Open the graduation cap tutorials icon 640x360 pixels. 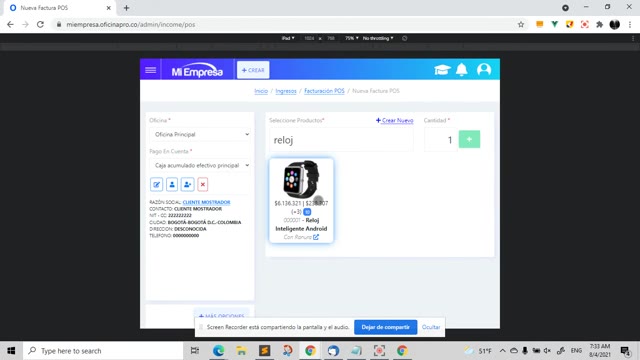click(x=442, y=70)
